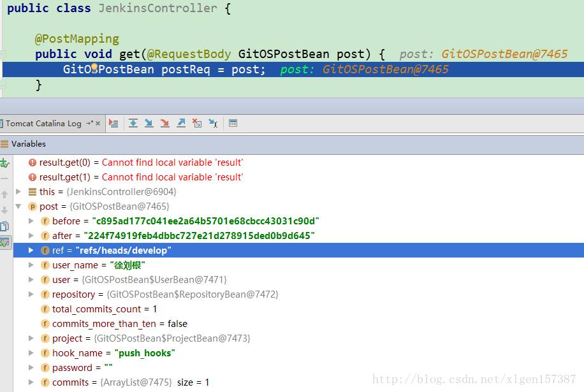Click the duplicate watch copy icon
Viewport: 584px width, 392px height.
5,226
